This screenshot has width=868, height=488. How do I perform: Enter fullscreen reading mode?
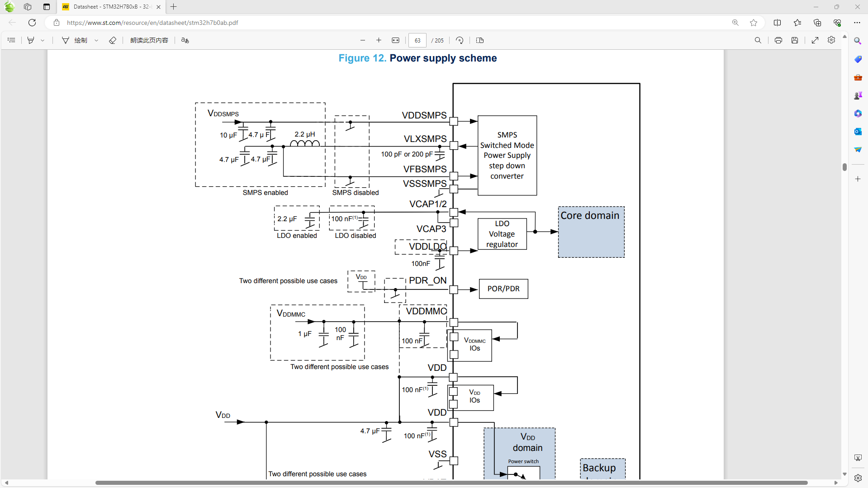(815, 40)
